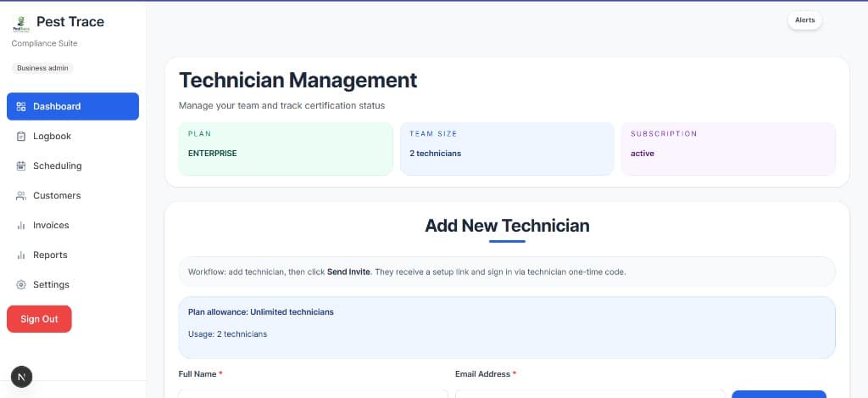The image size is (868, 398).
Task: Navigate to Invoices
Action: coord(73,225)
